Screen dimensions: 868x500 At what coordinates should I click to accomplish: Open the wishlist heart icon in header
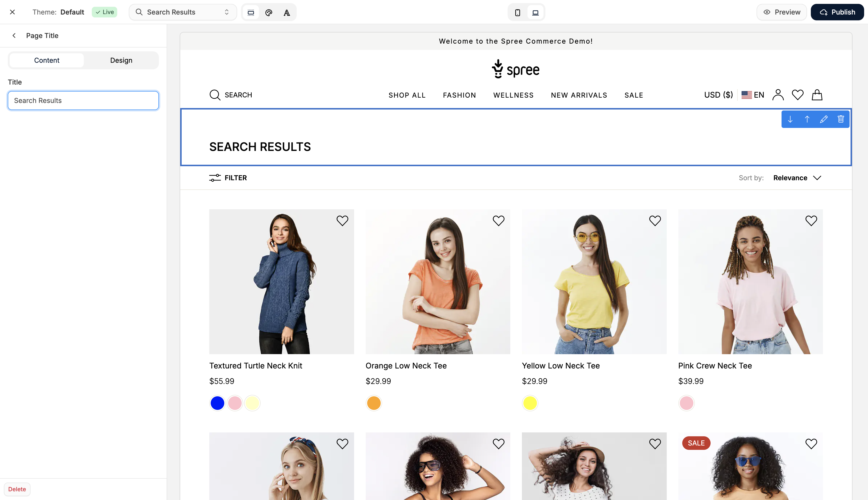point(797,95)
